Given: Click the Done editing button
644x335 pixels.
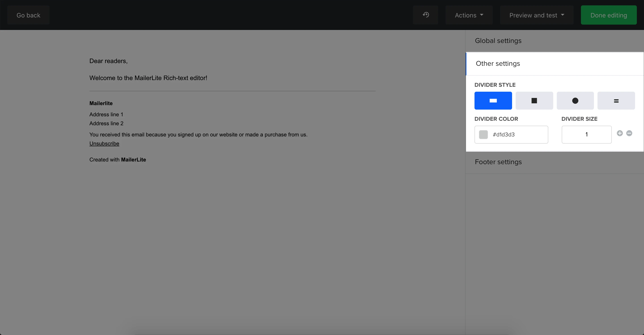Looking at the screenshot, I should coord(608,15).
